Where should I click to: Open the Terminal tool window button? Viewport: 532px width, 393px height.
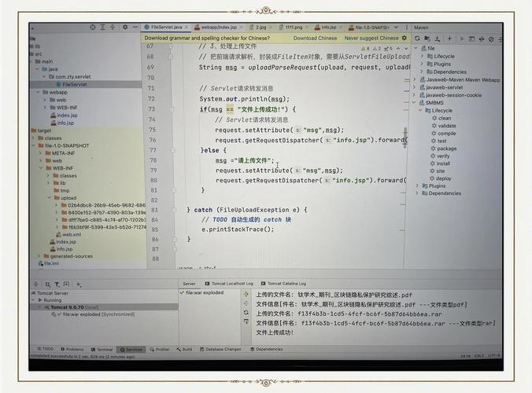[x=102, y=349]
